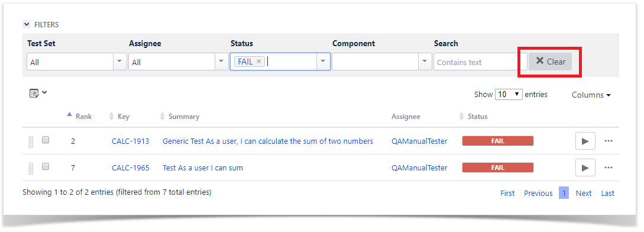Go to Previous page of results
Viewport: 644px width, 232px height.
[x=538, y=194]
